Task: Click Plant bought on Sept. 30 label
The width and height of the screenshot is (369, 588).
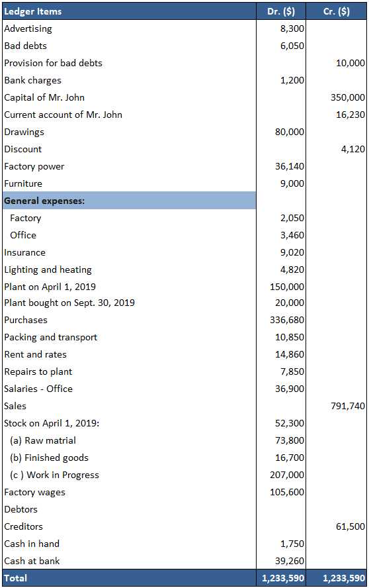Action: click(69, 303)
